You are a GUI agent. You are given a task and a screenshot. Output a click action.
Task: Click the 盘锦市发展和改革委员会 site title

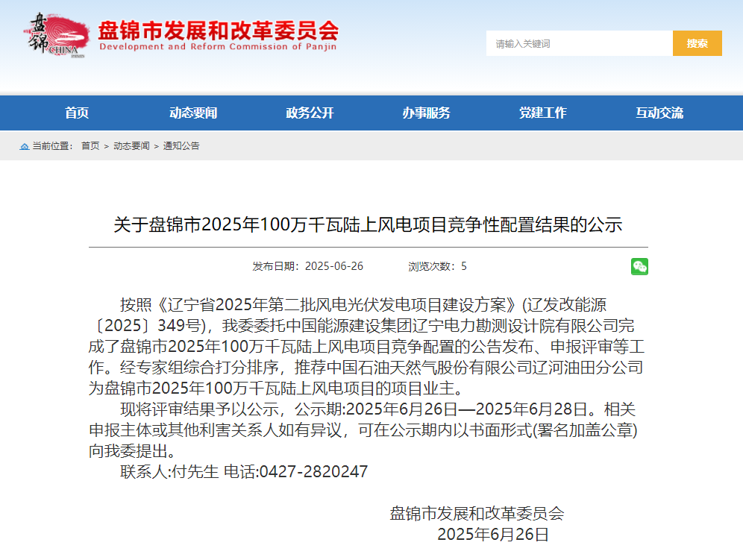(218, 29)
